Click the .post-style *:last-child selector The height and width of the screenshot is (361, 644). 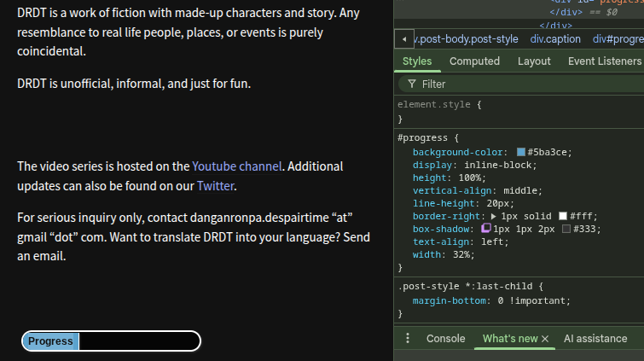click(465, 286)
